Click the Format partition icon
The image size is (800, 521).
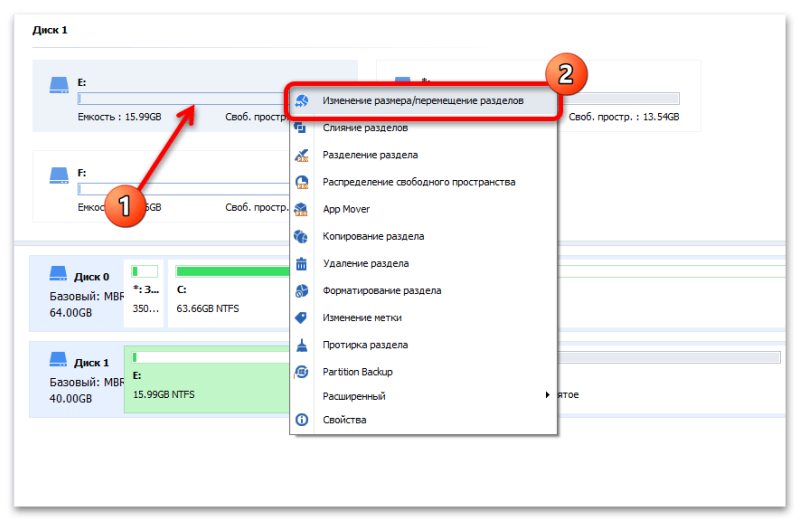point(302,290)
